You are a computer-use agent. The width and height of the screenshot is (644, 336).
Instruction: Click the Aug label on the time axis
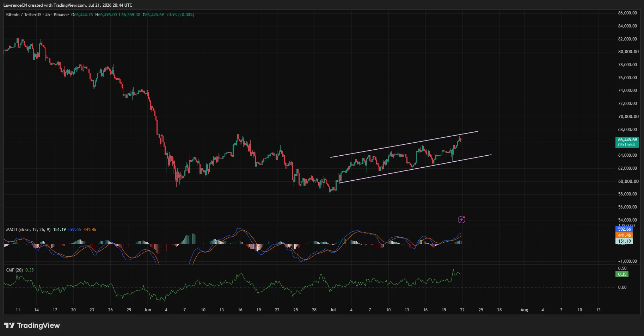click(x=524, y=310)
